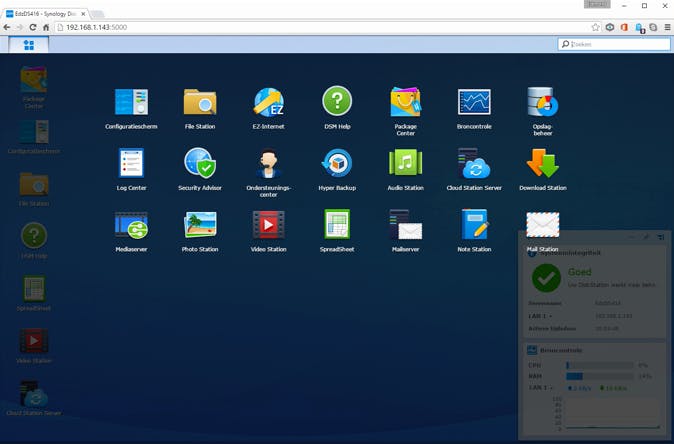Image resolution: width=674 pixels, height=444 pixels.
Task: Click the browser address bar
Action: (x=322, y=27)
